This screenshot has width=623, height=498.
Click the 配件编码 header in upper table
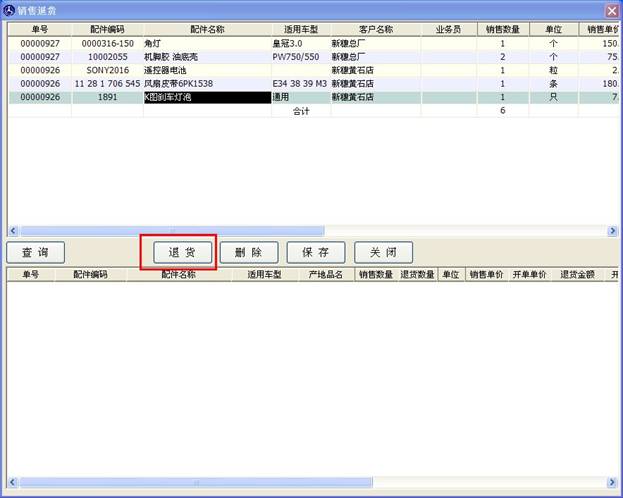click(107, 30)
